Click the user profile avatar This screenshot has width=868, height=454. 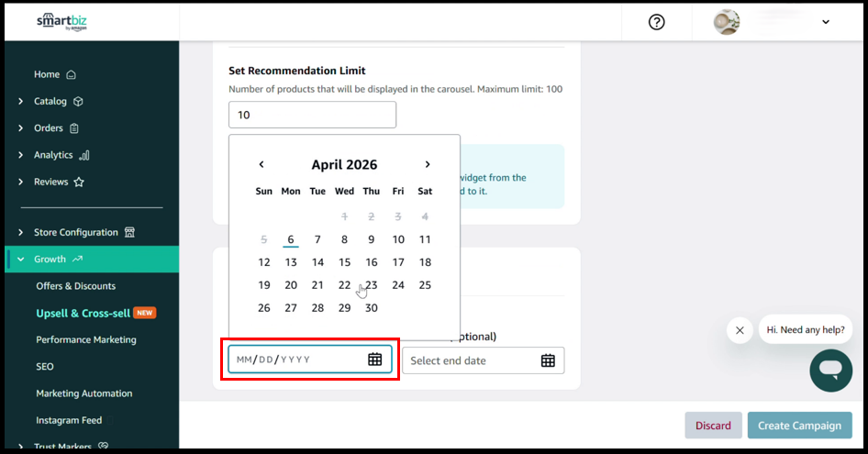point(727,22)
